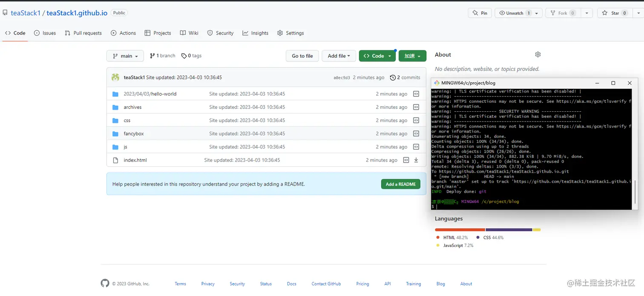Click the Add a README button
The width and height of the screenshot is (644, 296).
[400, 184]
